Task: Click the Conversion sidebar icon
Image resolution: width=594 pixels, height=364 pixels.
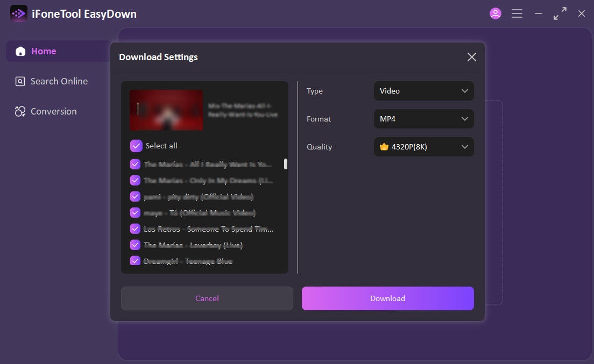Action: [x=20, y=111]
